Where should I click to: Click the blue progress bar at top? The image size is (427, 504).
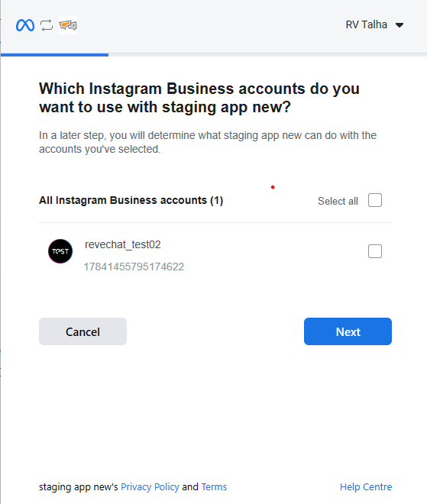tap(55, 55)
